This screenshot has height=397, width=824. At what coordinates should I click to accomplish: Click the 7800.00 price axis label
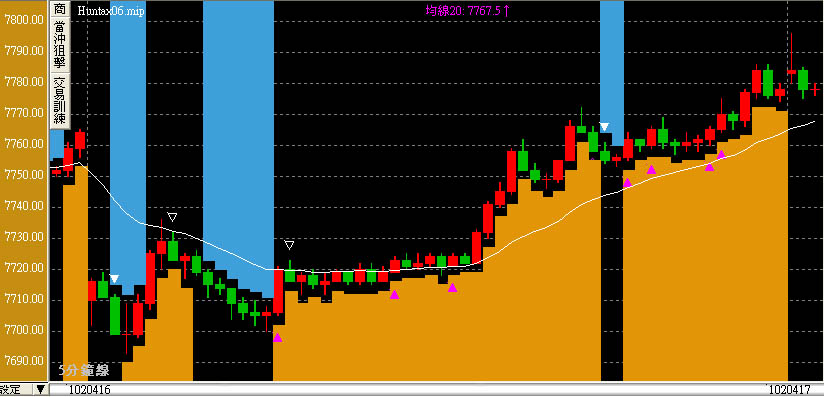(x=23, y=20)
